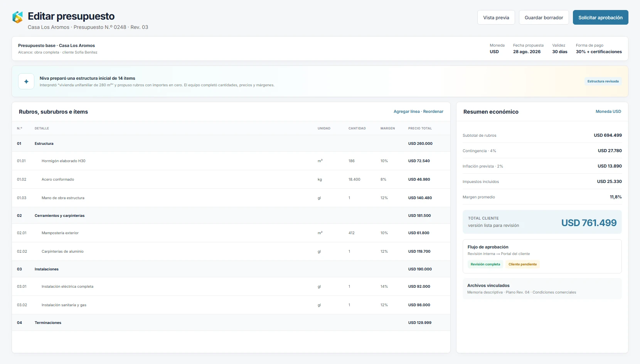Select Instalación eléctrica completa item
Screen dimensions: 640x364
(231, 287)
